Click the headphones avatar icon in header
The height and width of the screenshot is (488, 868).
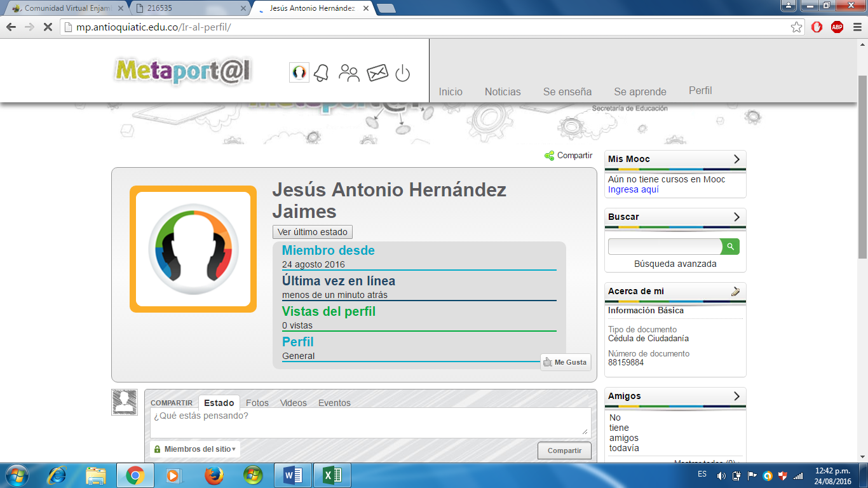coord(299,72)
